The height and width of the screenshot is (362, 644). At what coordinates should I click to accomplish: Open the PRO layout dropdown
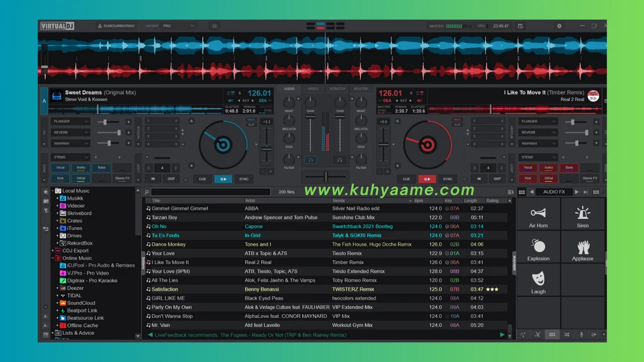(178, 26)
